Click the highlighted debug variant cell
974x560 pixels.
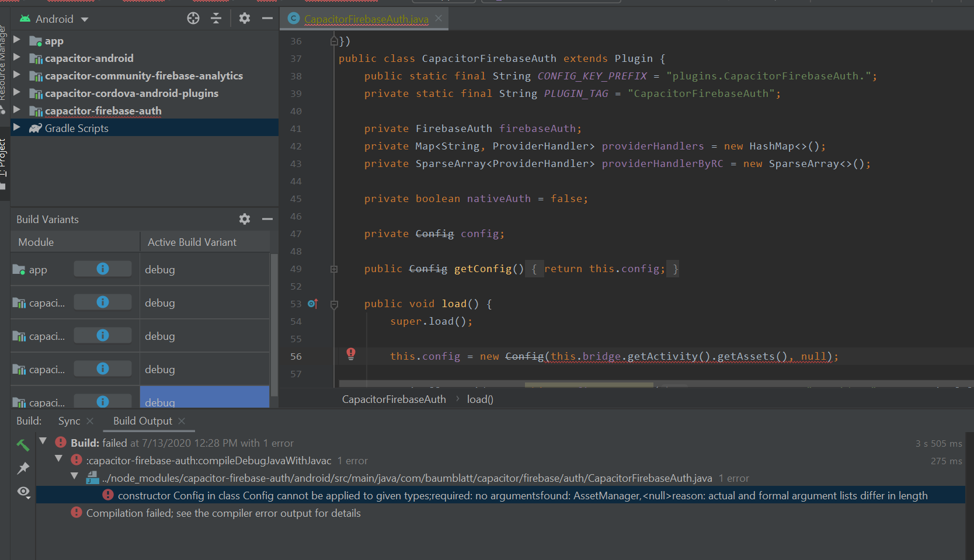[x=204, y=397]
